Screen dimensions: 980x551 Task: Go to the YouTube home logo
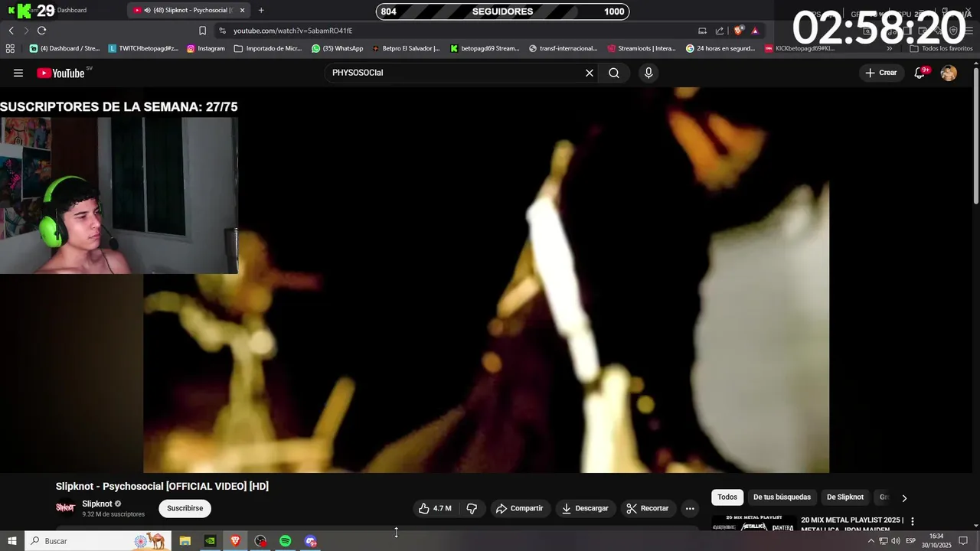[x=61, y=73]
